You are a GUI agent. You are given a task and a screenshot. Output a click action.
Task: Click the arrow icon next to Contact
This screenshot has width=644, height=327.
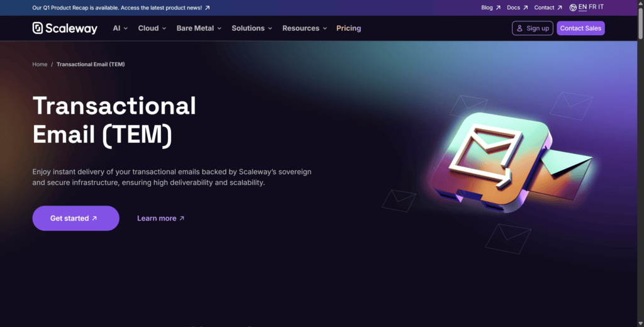[x=559, y=8]
